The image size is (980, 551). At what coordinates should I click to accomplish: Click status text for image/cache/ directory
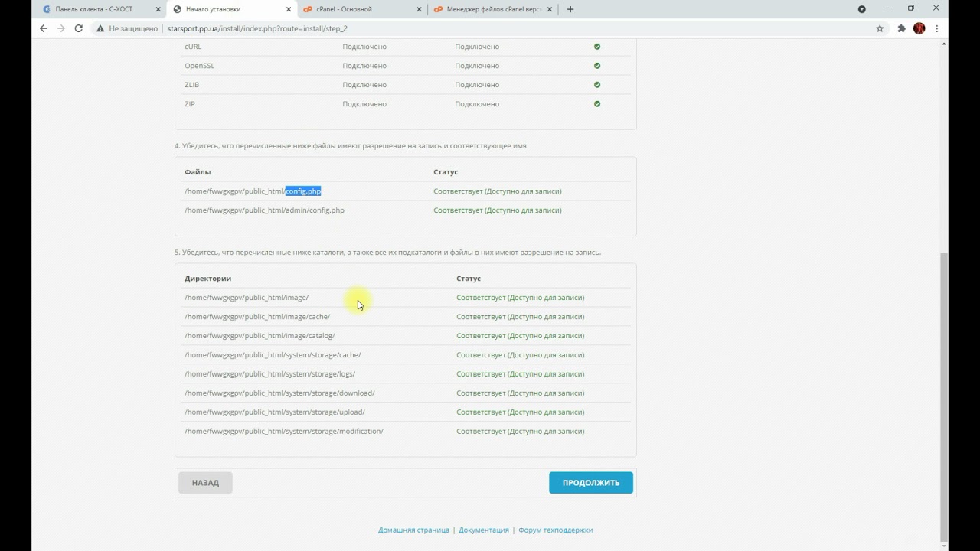521,317
